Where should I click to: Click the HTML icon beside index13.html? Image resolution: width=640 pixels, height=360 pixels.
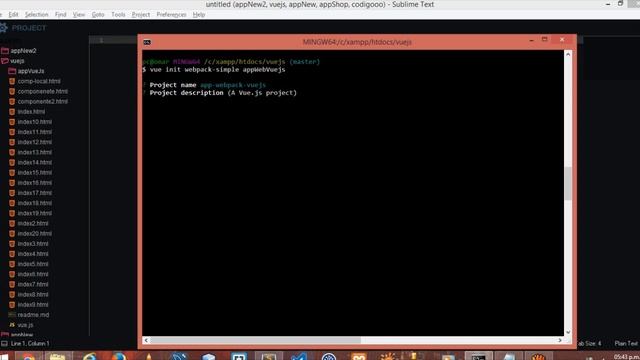click(12, 152)
